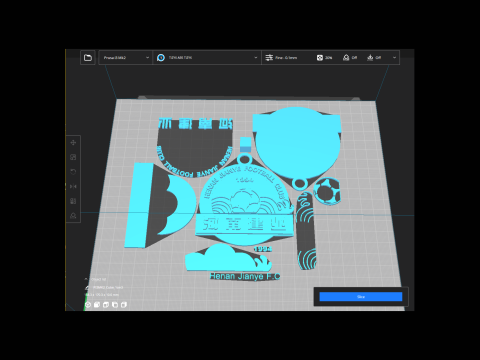Collapse the Object list chevron
The image size is (480, 360).
(x=86, y=279)
